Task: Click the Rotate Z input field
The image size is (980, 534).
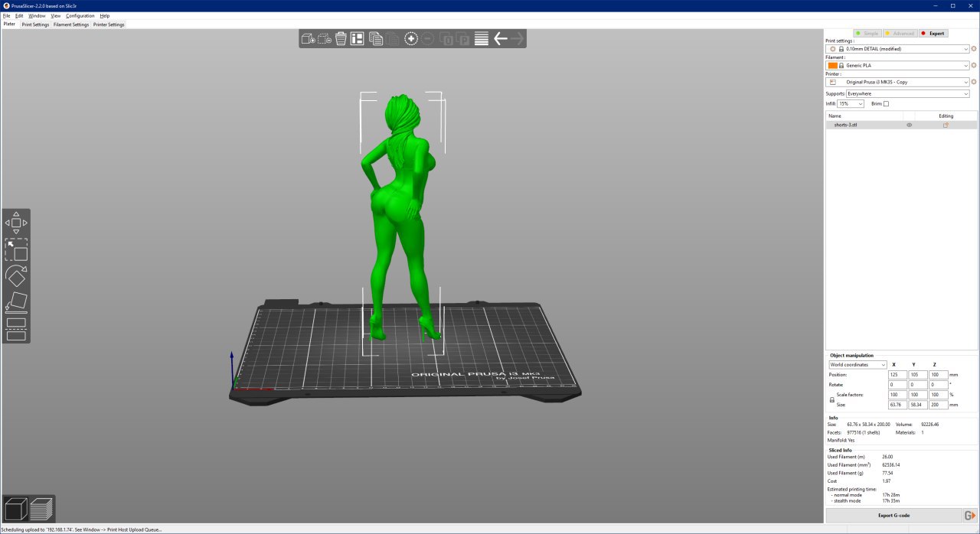Action: click(x=938, y=384)
